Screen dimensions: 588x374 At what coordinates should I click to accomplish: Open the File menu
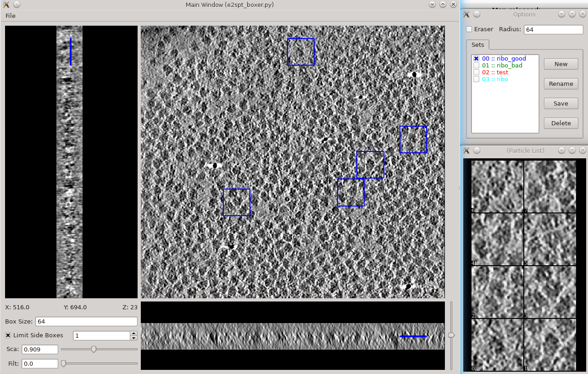click(x=11, y=16)
